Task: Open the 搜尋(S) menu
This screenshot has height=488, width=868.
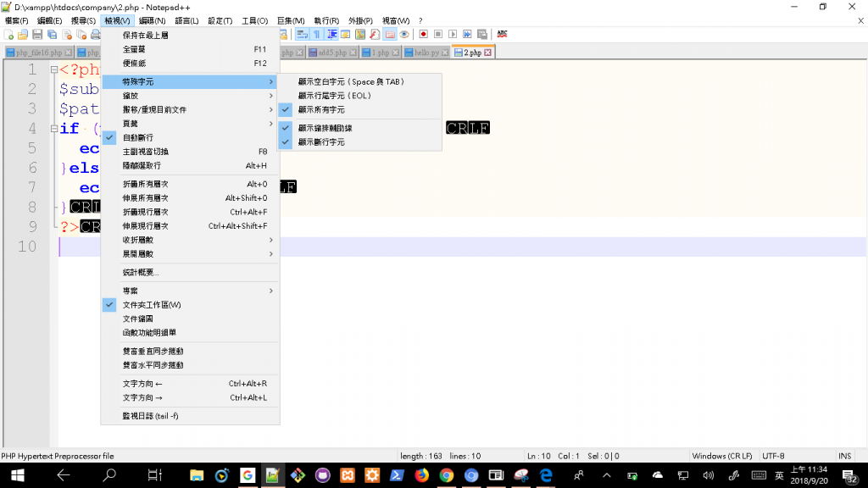Action: [83, 21]
